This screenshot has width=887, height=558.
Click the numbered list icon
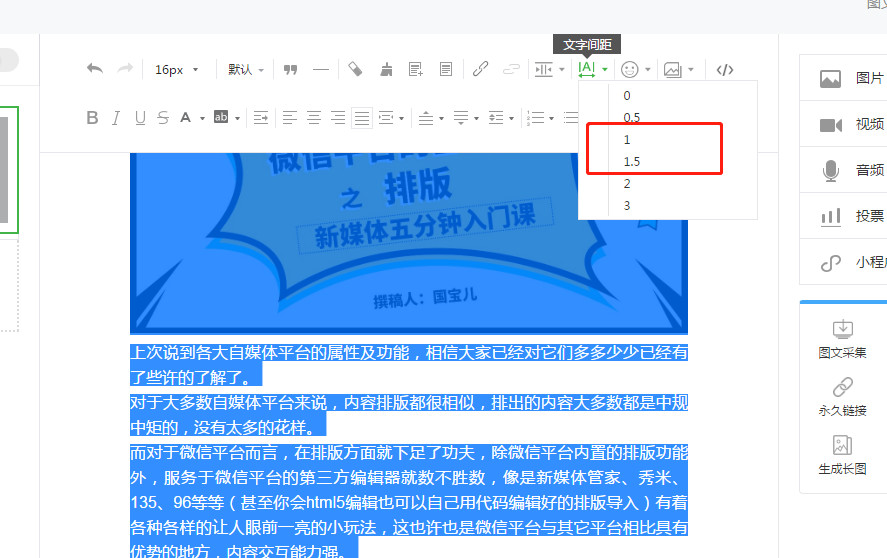tap(535, 117)
